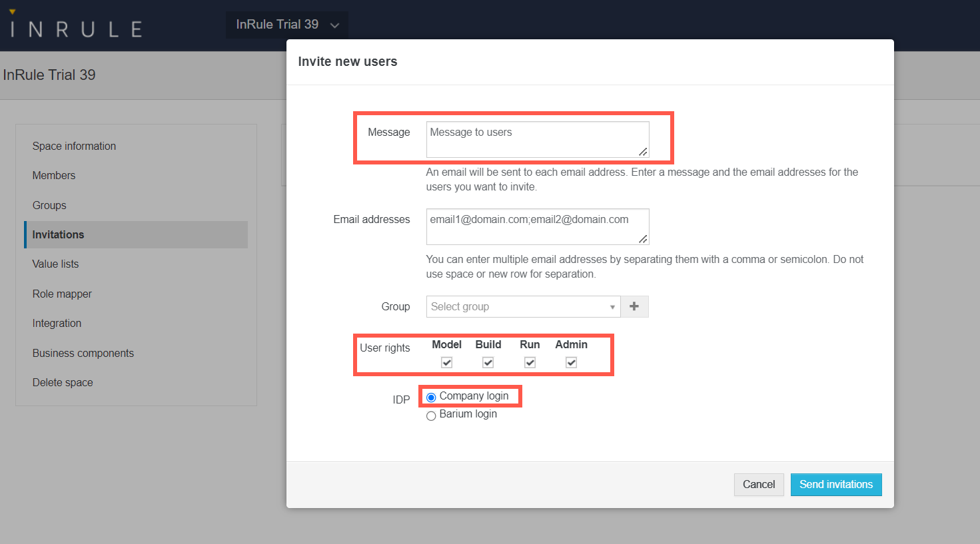Image resolution: width=980 pixels, height=544 pixels.
Task: Toggle the Build user right checkbox
Action: click(x=488, y=362)
